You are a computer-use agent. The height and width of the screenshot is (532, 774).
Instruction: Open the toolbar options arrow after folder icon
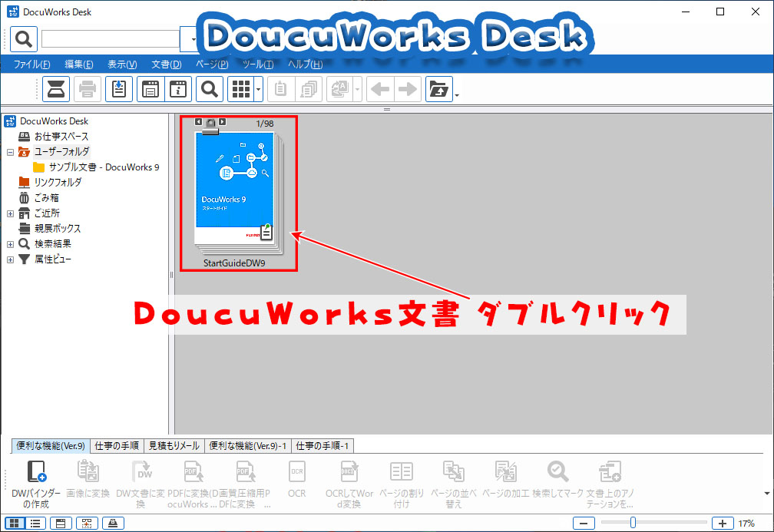[x=457, y=94]
